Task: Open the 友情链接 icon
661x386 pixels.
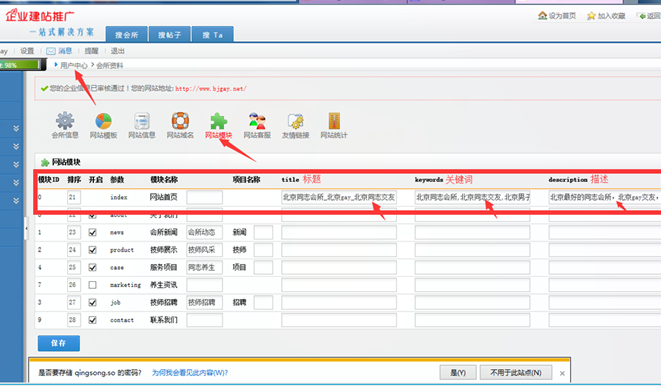Action: click(x=296, y=121)
